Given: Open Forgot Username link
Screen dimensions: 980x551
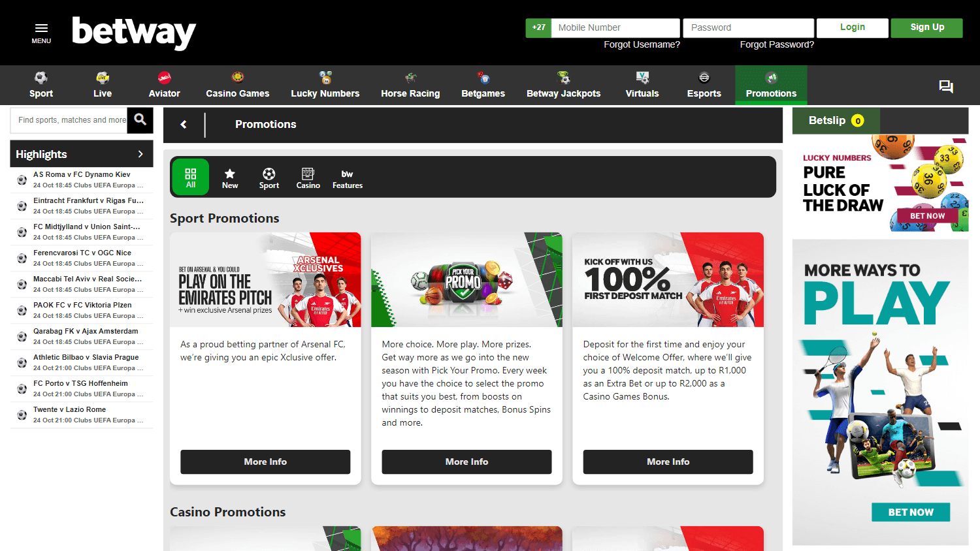Looking at the screenshot, I should pyautogui.click(x=642, y=44).
